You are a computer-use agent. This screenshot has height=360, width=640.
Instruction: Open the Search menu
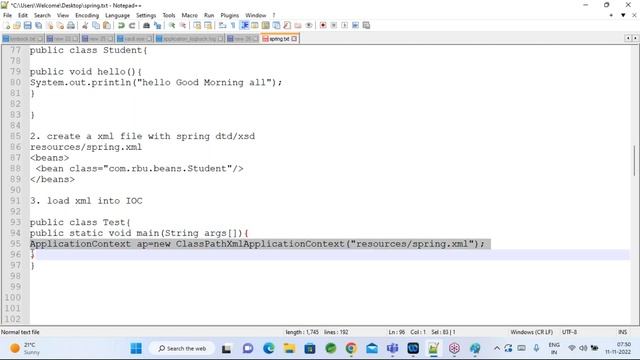[x=42, y=15]
